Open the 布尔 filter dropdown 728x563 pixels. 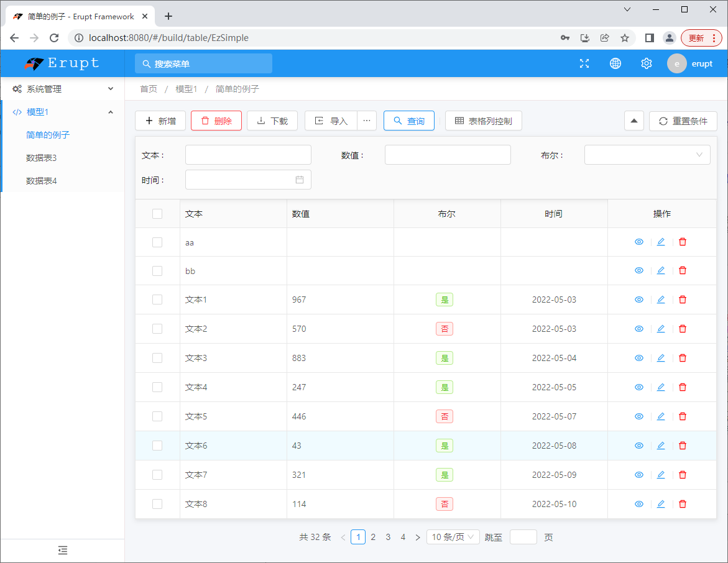pos(647,155)
